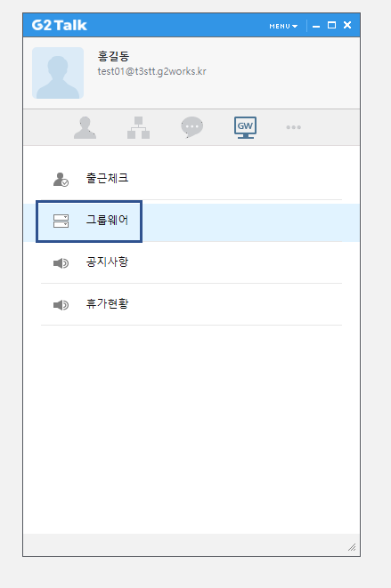The width and height of the screenshot is (391, 588).
Task: Click the 출근체크 person-check icon
Action: tap(61, 180)
